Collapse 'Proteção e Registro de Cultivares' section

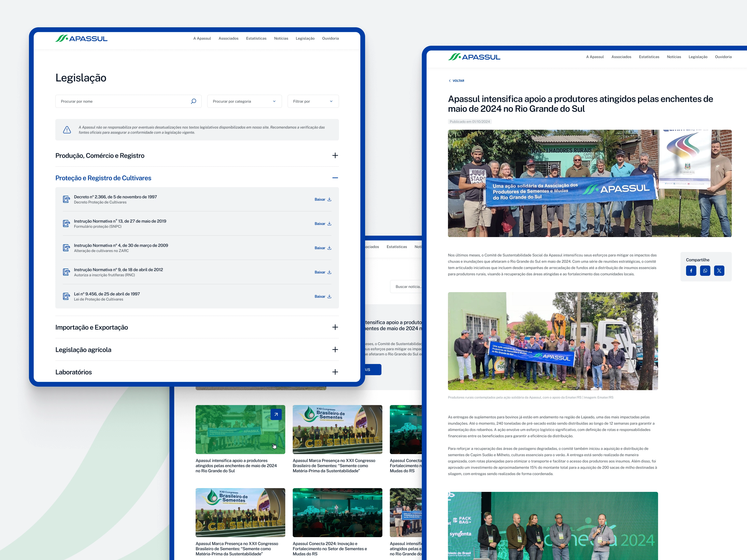(x=335, y=178)
